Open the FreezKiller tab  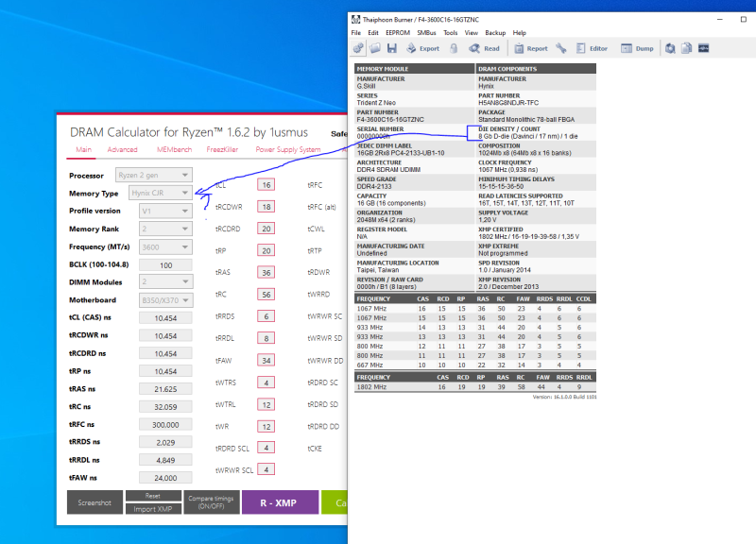pos(222,149)
